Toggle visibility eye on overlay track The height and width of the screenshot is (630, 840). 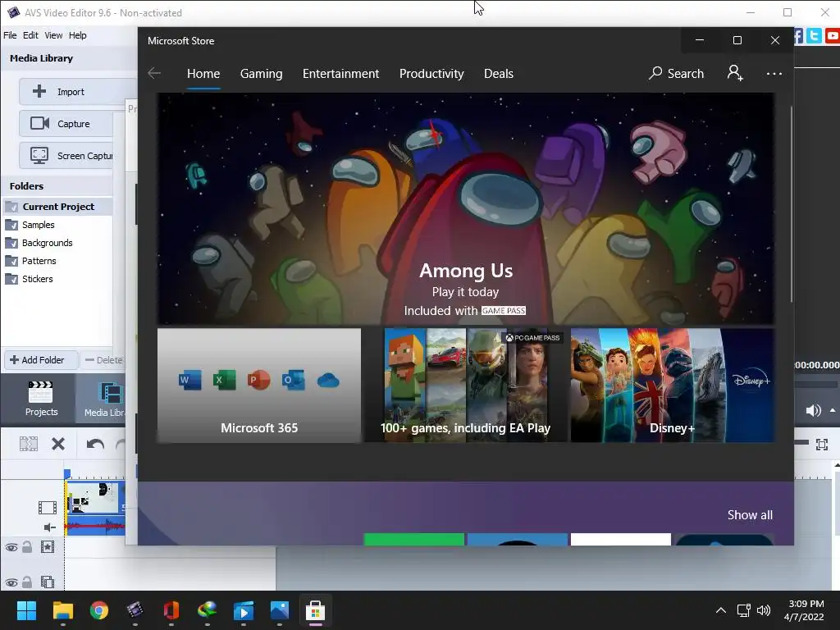click(11, 583)
